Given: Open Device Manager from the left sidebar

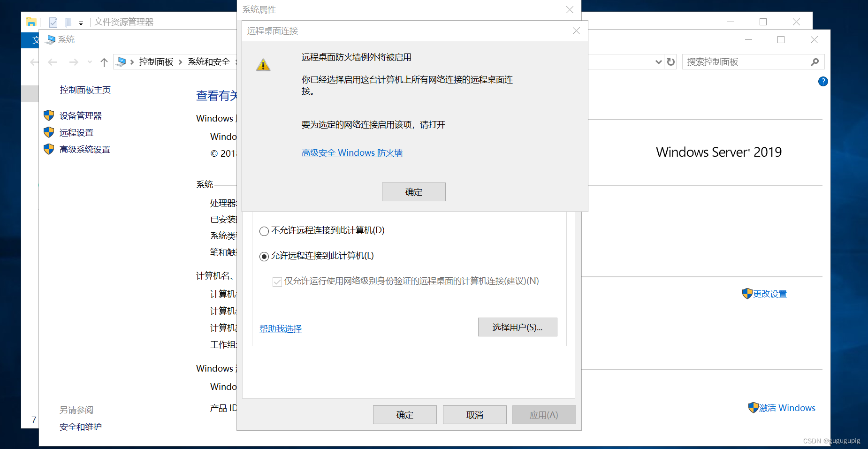Looking at the screenshot, I should click(x=81, y=116).
